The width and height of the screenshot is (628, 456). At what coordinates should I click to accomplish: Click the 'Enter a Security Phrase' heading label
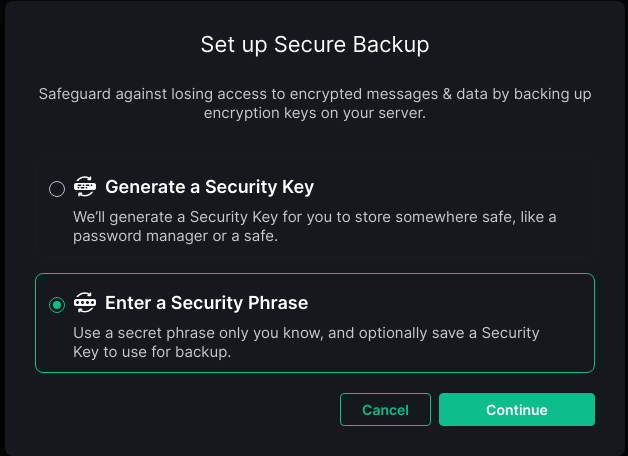[x=206, y=303]
